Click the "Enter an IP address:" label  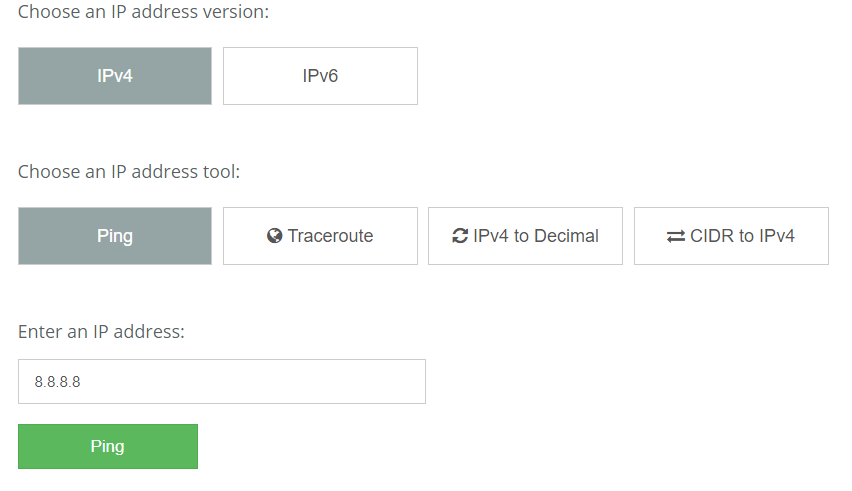click(101, 332)
